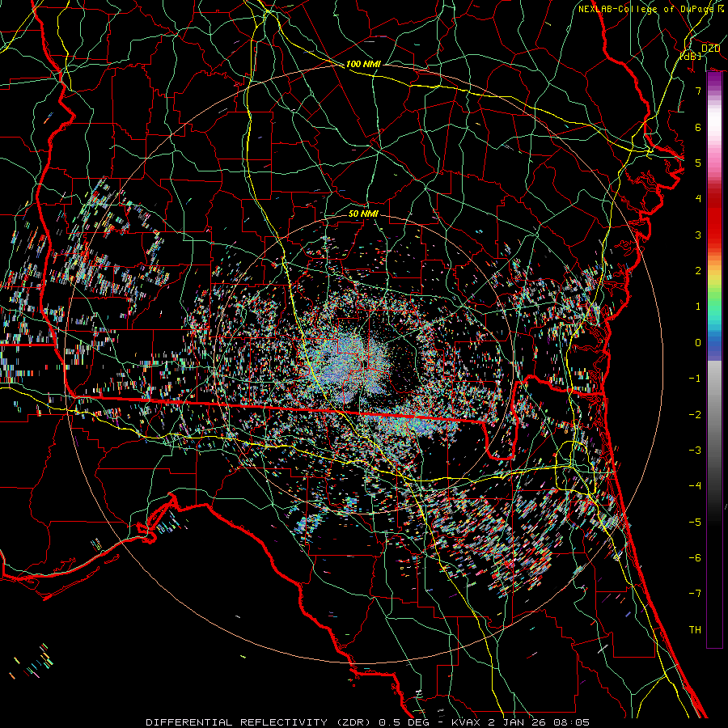Click the -3 value on the scale
Image resolution: width=728 pixels, height=728 pixels.
click(695, 451)
